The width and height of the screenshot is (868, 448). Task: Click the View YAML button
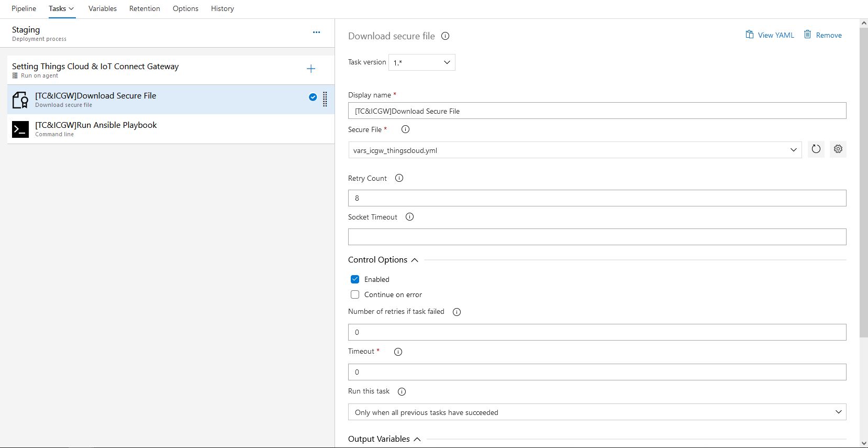770,35
